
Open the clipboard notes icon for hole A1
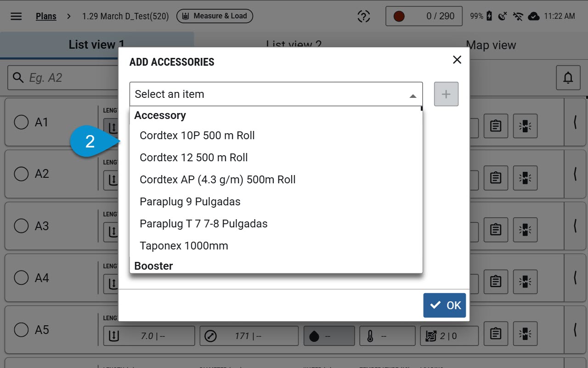pyautogui.click(x=496, y=125)
